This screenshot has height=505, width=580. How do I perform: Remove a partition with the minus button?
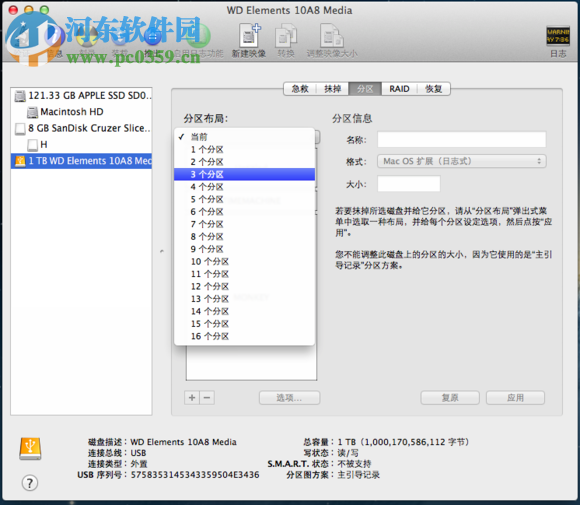tap(207, 398)
